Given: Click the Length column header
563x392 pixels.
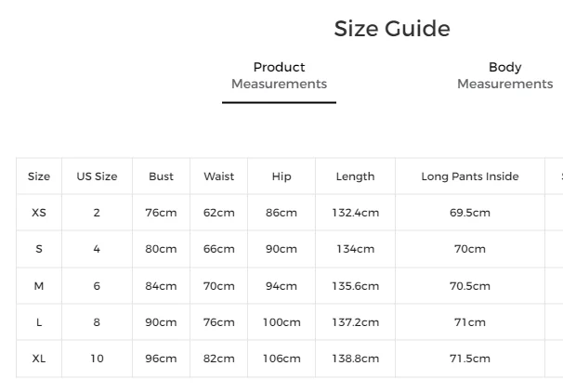Looking at the screenshot, I should [355, 176].
